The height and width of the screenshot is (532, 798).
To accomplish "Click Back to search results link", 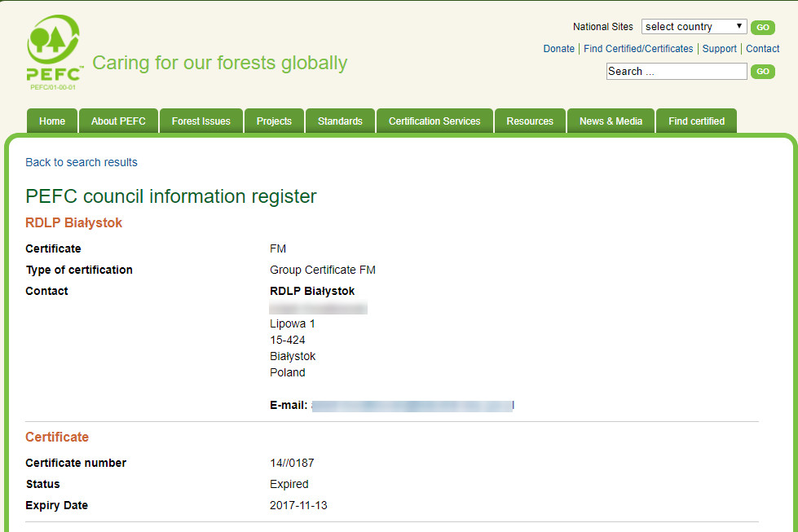I will pyautogui.click(x=82, y=162).
